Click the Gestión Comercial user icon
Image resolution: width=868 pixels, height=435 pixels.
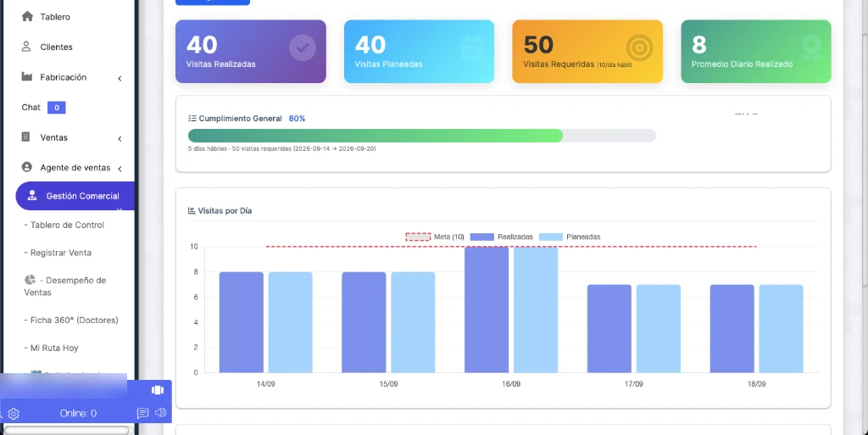tap(32, 195)
